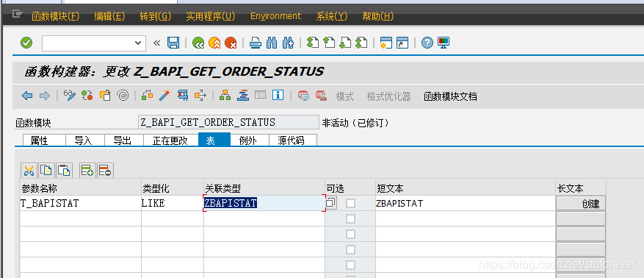
Task: Click the spiral Enhance icon
Action: point(123,96)
